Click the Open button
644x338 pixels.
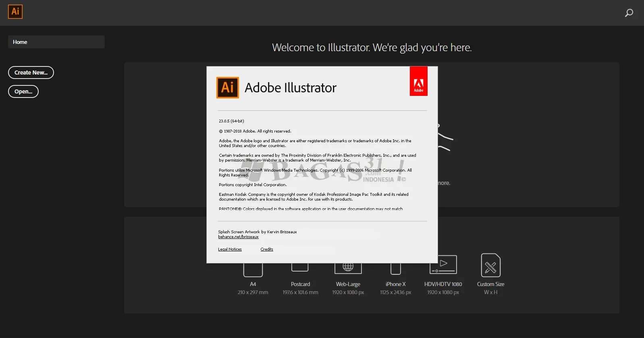tap(23, 91)
